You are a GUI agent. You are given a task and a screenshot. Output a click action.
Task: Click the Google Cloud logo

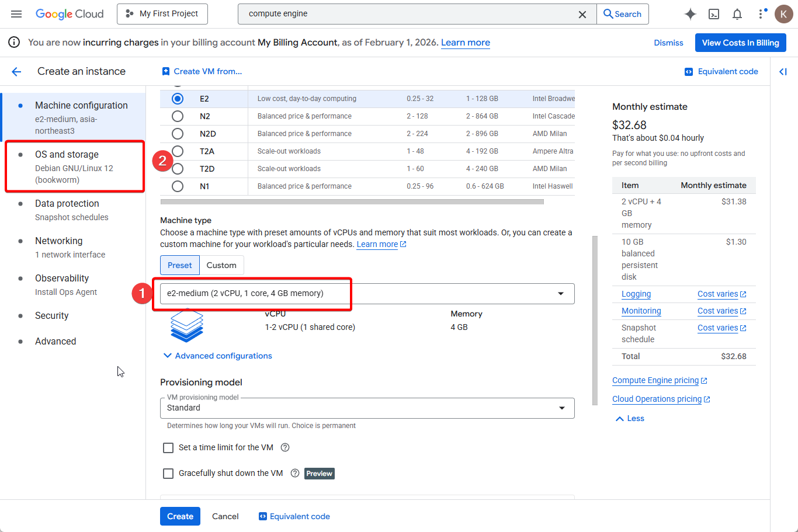pyautogui.click(x=70, y=14)
